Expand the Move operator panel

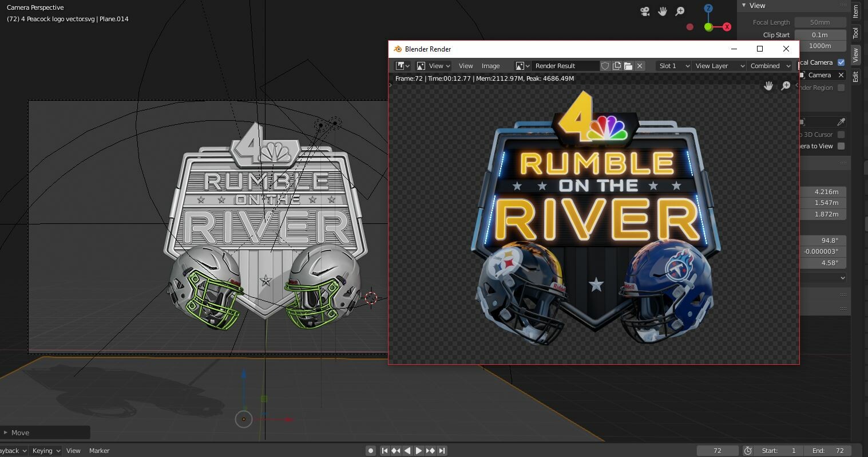click(45, 432)
